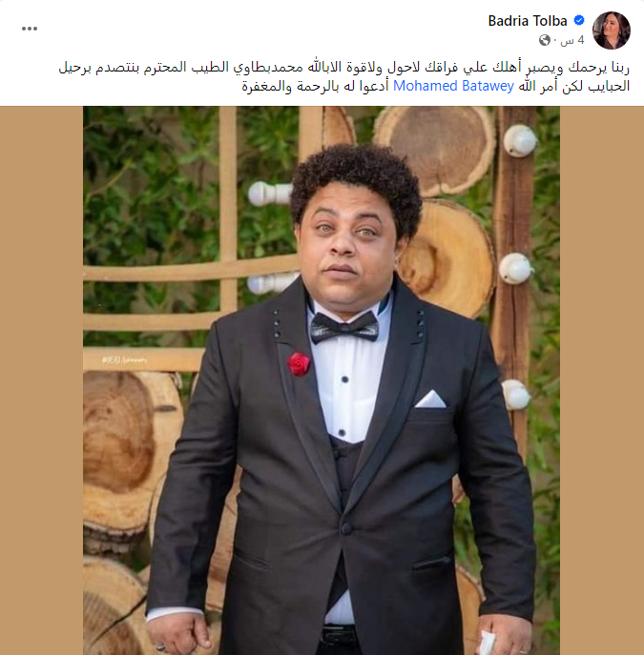
Task: Click the jacket's center button in the photo
Action: pos(346,528)
